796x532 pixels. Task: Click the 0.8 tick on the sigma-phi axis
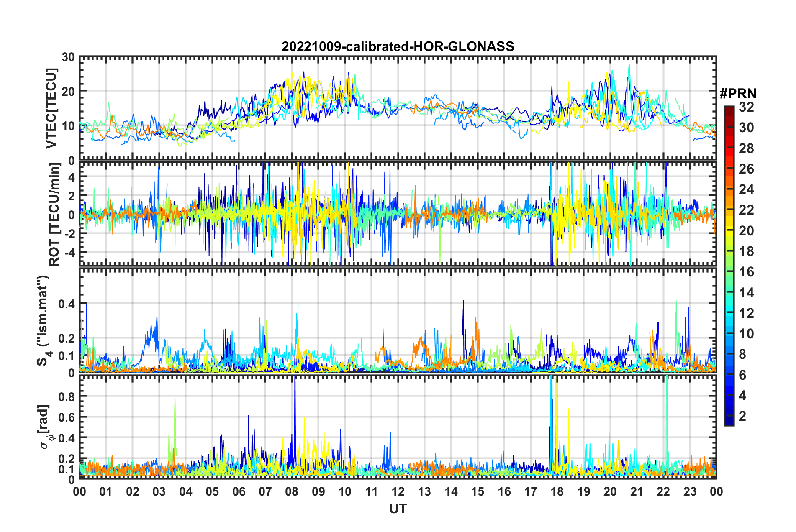(67, 396)
